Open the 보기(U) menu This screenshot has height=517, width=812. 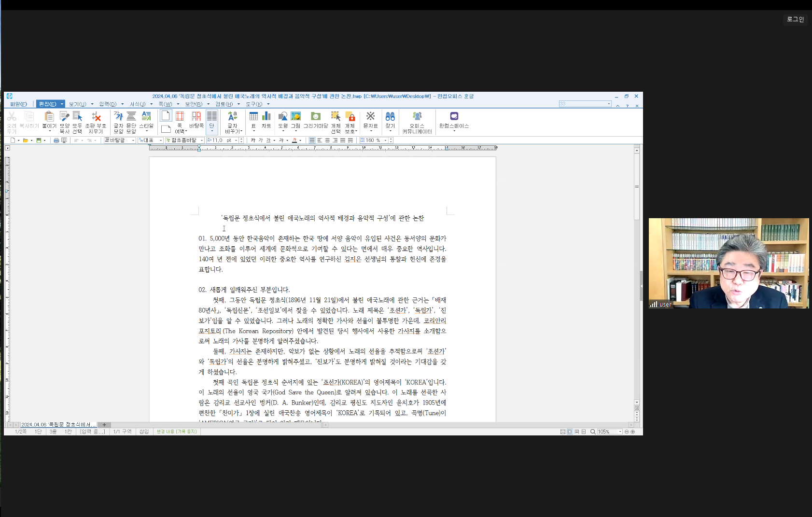pyautogui.click(x=77, y=104)
